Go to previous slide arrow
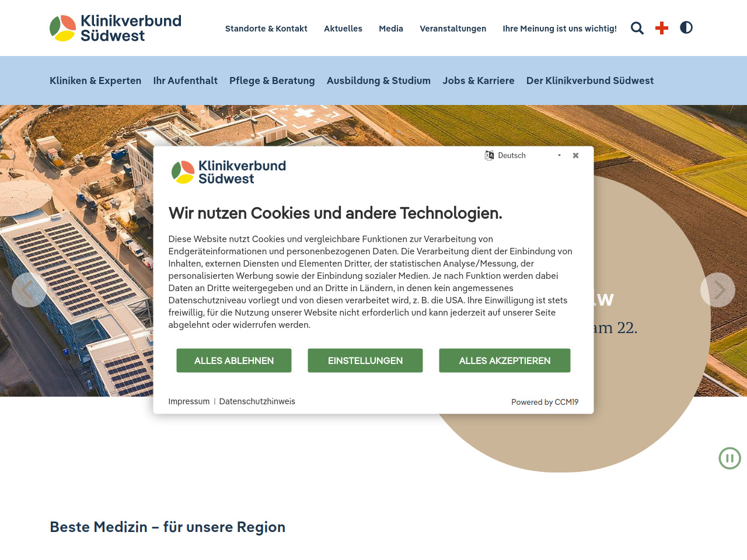Screen dimensions: 747x560 pyautogui.click(x=29, y=290)
